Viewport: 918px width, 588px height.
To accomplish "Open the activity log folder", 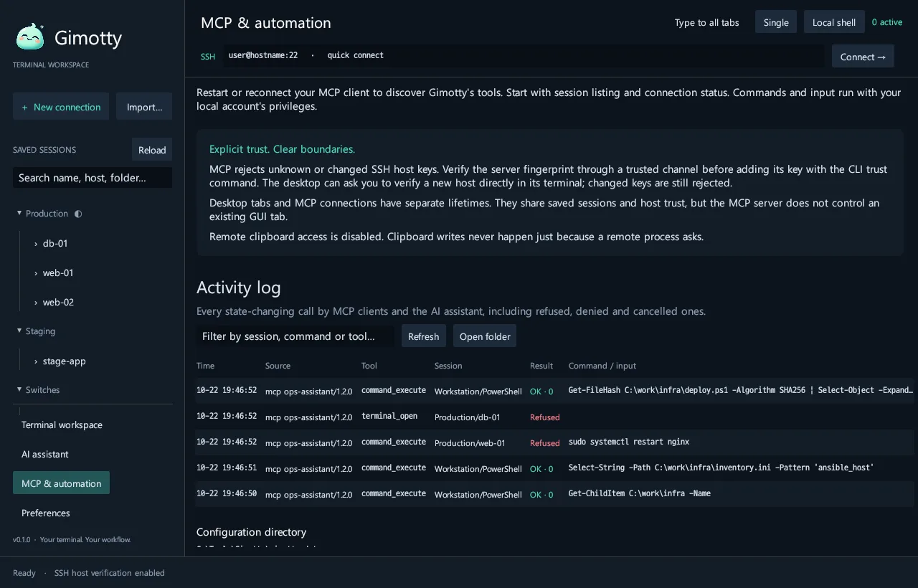I will pos(485,336).
